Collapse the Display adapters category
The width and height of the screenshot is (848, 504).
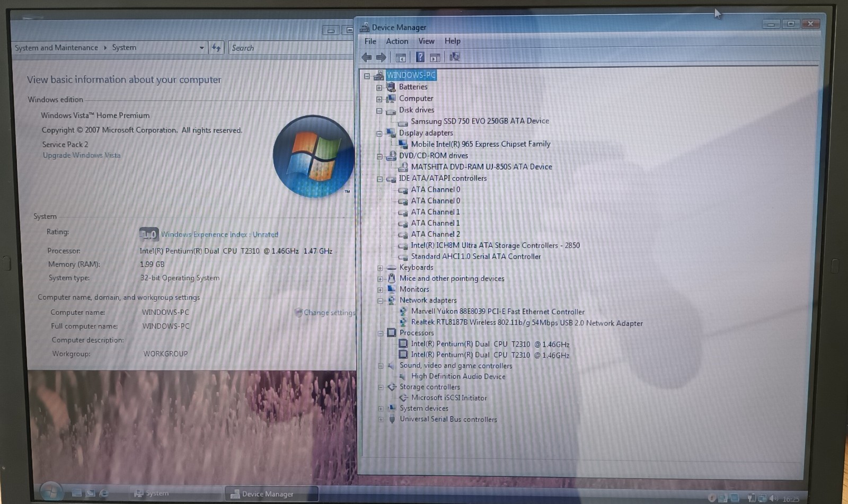(379, 134)
